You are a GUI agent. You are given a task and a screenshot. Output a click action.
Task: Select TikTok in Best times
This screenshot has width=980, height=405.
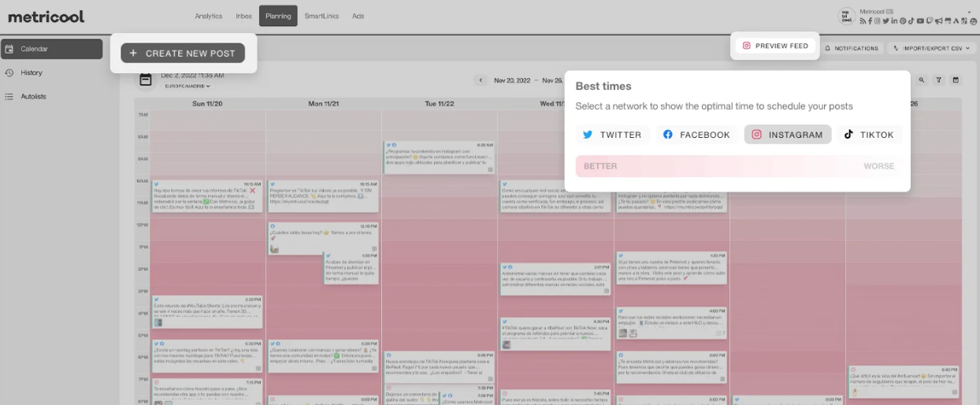point(869,135)
